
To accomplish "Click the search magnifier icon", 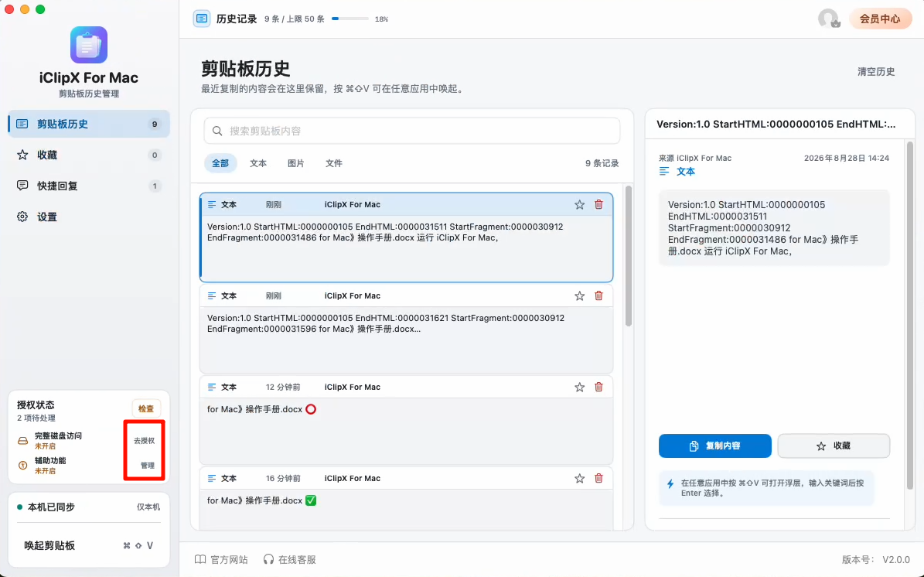I will pos(217,131).
